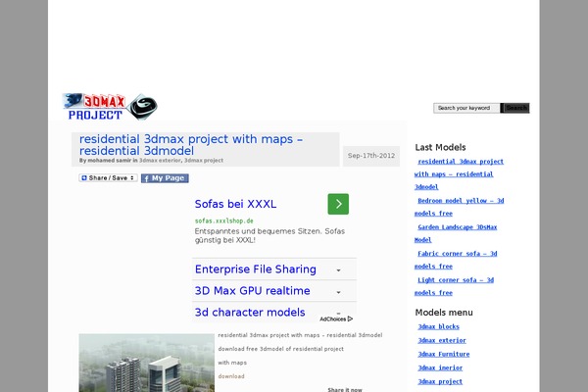Click the Sep-17th-2012 date label
The image size is (588, 392).
[x=371, y=156]
